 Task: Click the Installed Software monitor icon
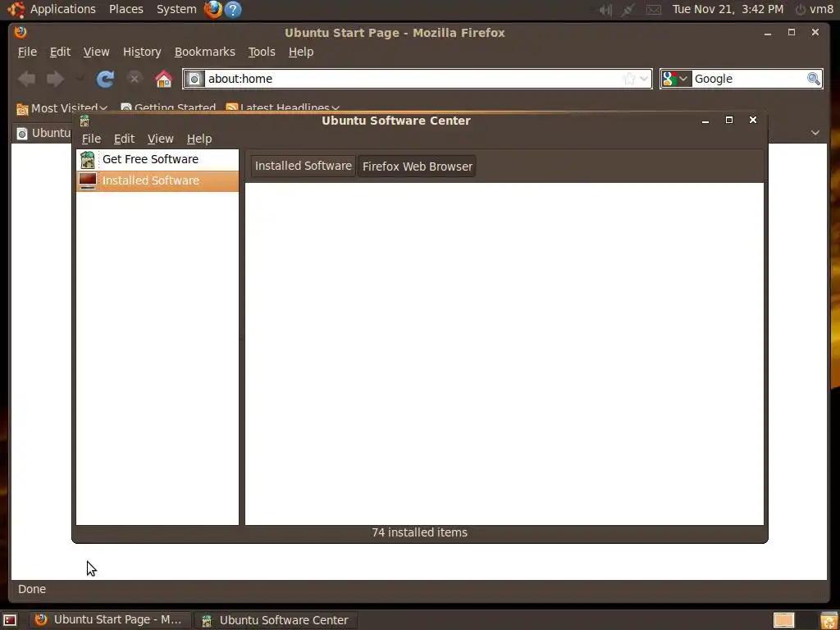(x=87, y=180)
